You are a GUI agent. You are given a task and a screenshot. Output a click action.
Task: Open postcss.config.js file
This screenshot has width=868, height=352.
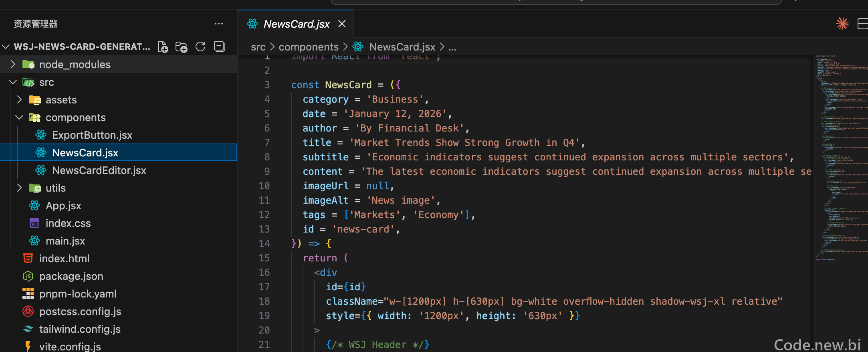click(80, 312)
